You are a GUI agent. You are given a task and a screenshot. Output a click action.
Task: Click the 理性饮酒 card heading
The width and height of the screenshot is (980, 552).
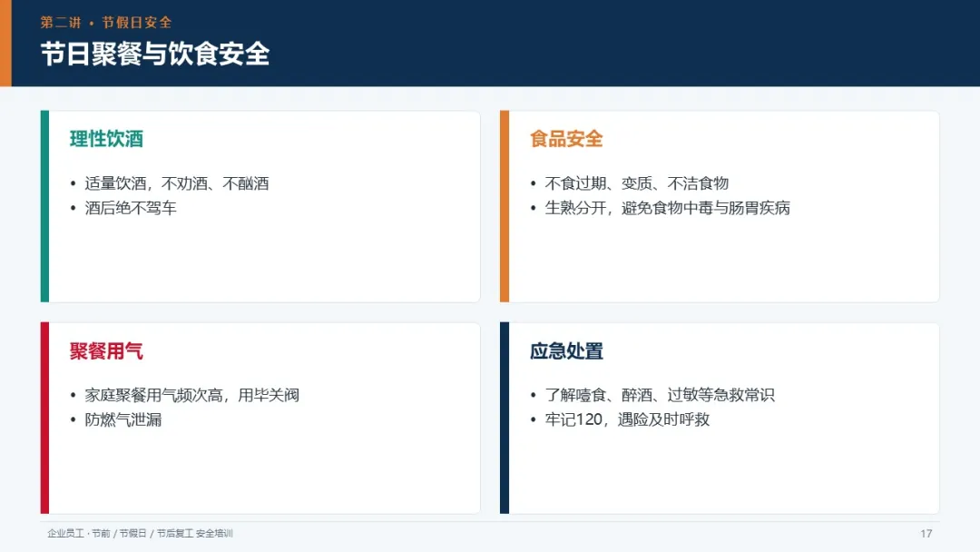[106, 139]
